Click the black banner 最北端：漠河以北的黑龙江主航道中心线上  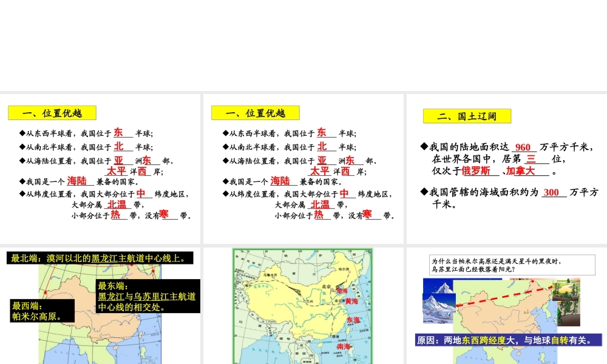coord(100,258)
